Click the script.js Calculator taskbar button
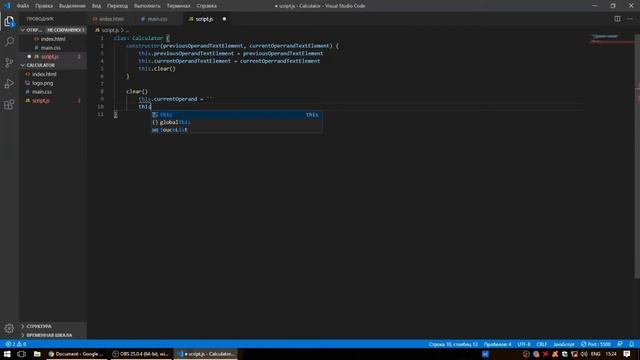640x360 pixels. pyautogui.click(x=207, y=354)
